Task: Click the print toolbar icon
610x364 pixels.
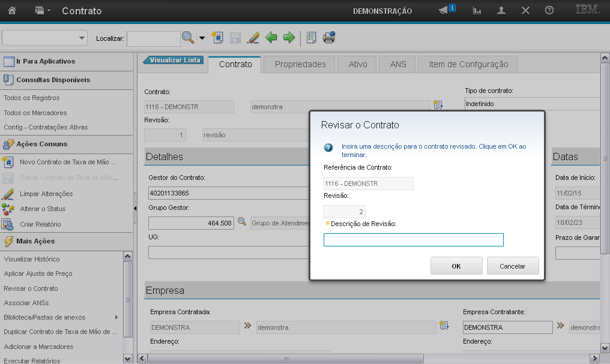Action: pos(329,37)
